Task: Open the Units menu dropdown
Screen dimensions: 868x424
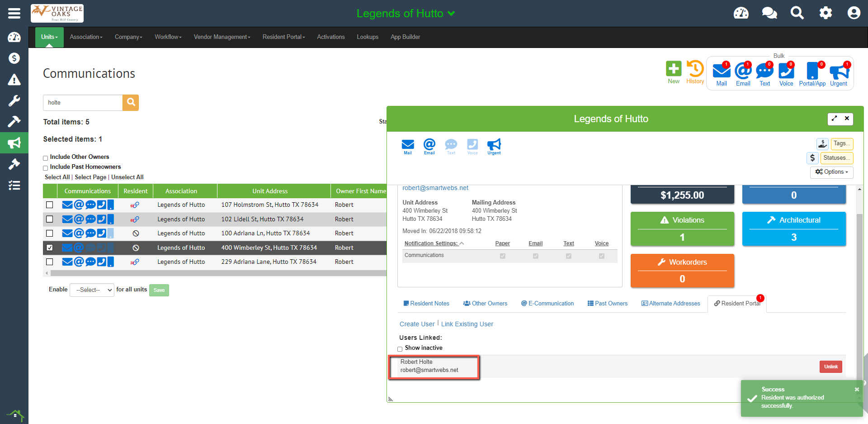Action: [x=49, y=37]
